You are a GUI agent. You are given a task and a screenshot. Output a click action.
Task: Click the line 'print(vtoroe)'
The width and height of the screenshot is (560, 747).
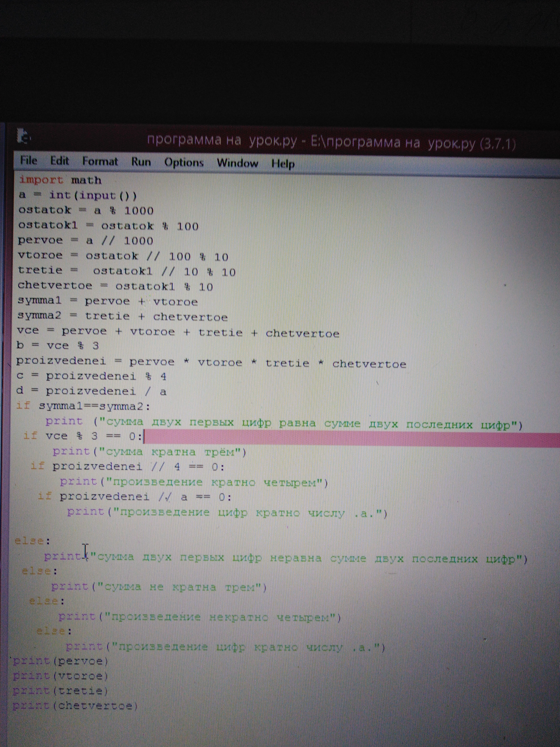tap(60, 676)
